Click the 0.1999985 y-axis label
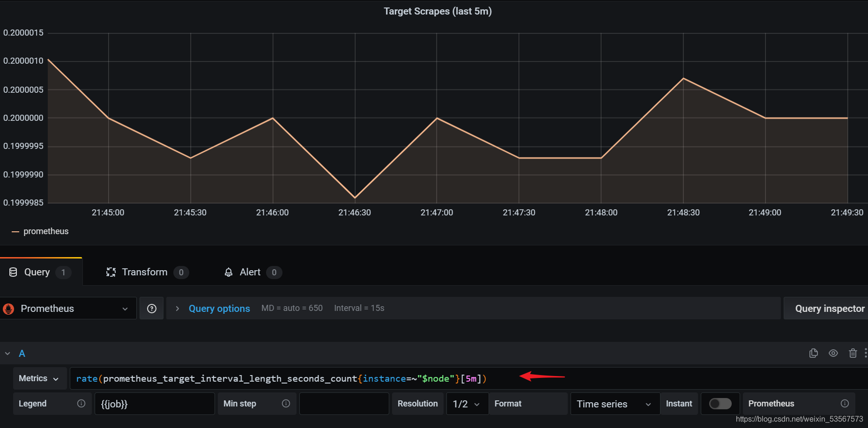Viewport: 868px width, 428px height. (x=23, y=203)
